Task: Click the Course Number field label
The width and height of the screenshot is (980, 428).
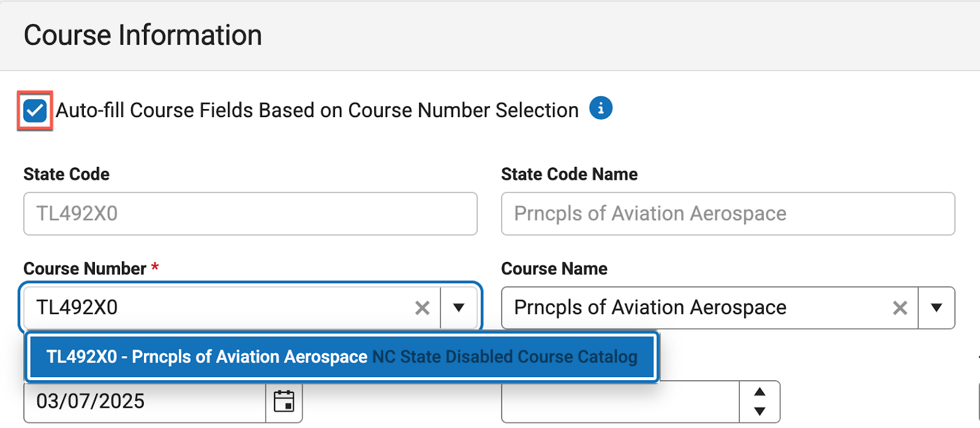Action: [x=85, y=269]
